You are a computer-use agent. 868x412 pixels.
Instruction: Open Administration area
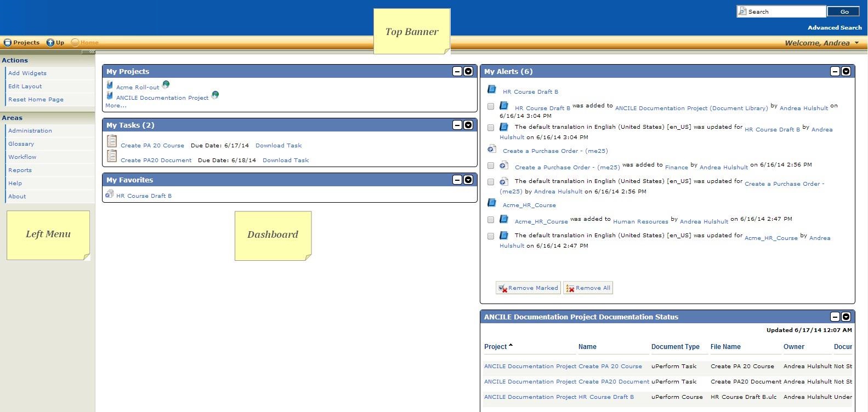30,130
